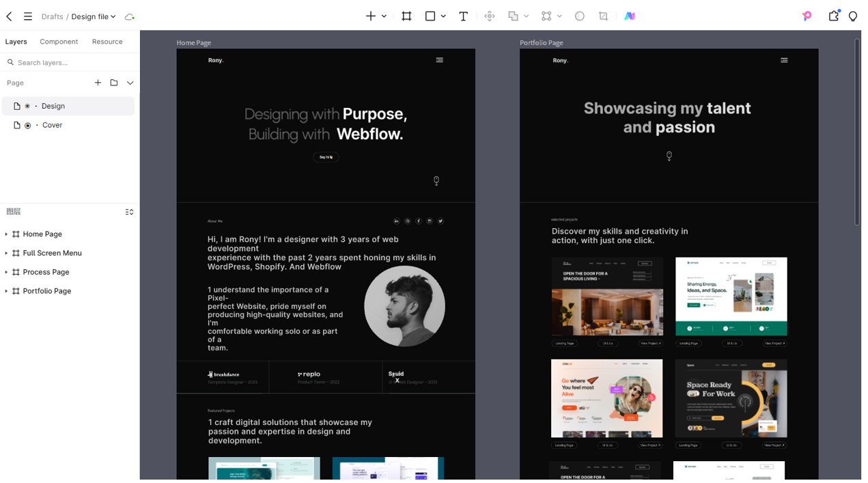The image size is (868, 483).
Task: Click Rony. logo in Home Page frame
Action: coord(216,60)
